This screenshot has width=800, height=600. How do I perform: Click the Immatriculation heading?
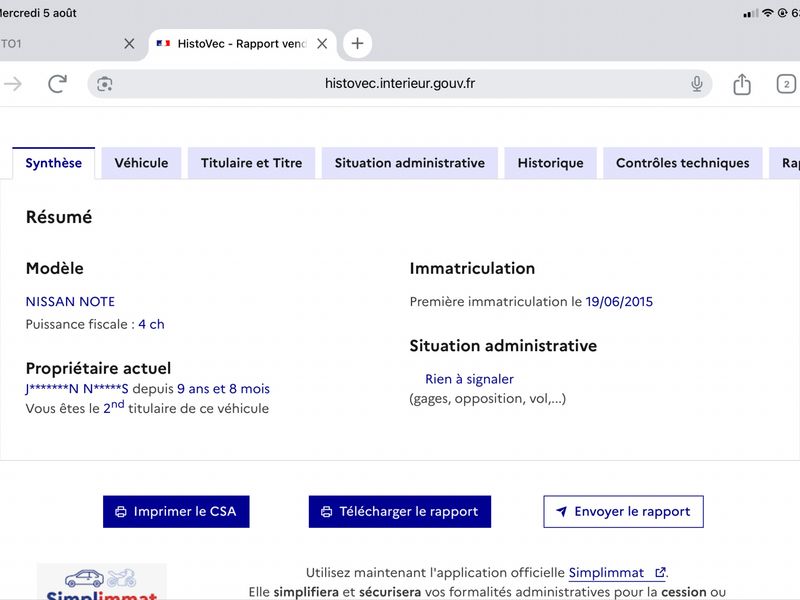[472, 268]
